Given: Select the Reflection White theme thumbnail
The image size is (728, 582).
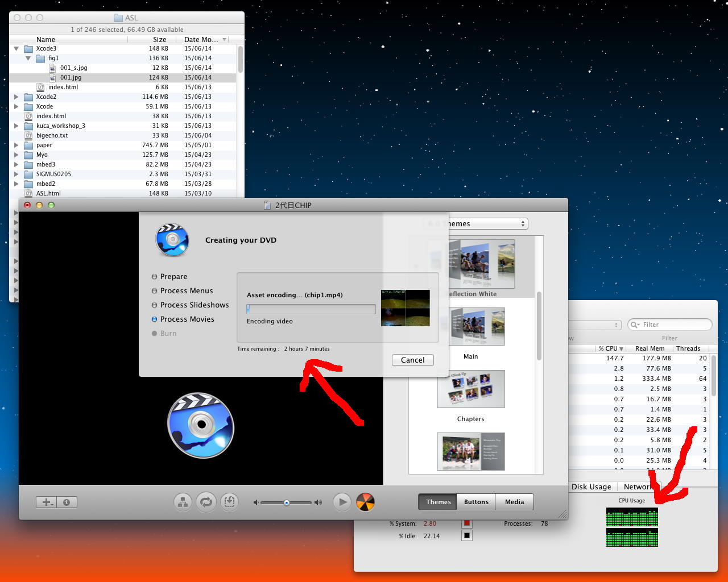Looking at the screenshot, I should click(x=482, y=264).
